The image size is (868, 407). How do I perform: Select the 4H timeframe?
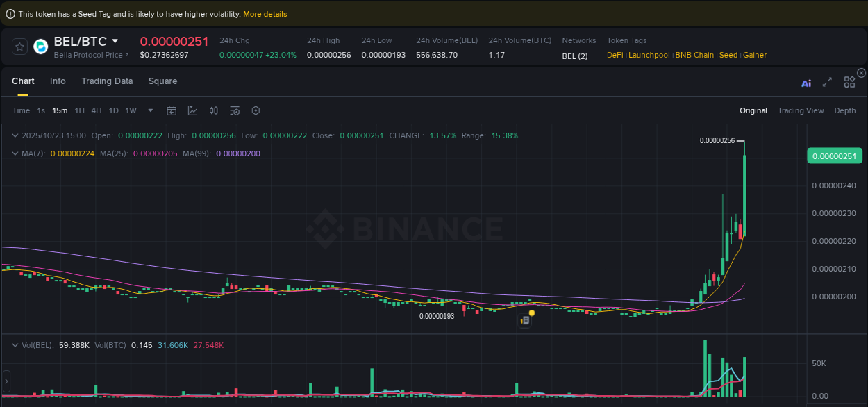[x=96, y=110]
